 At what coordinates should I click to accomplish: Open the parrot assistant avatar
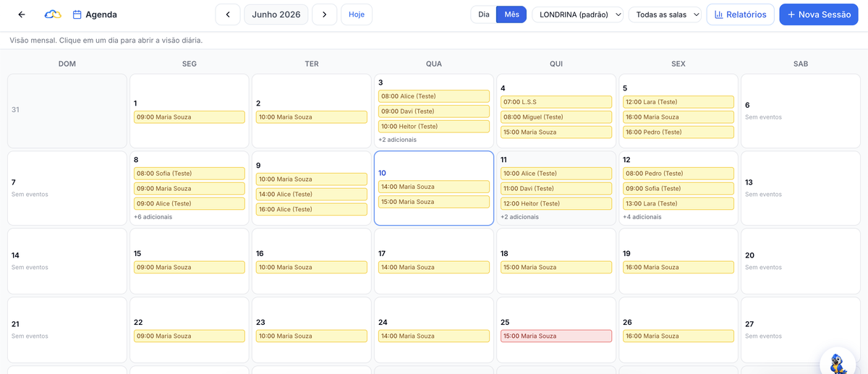coord(839,362)
